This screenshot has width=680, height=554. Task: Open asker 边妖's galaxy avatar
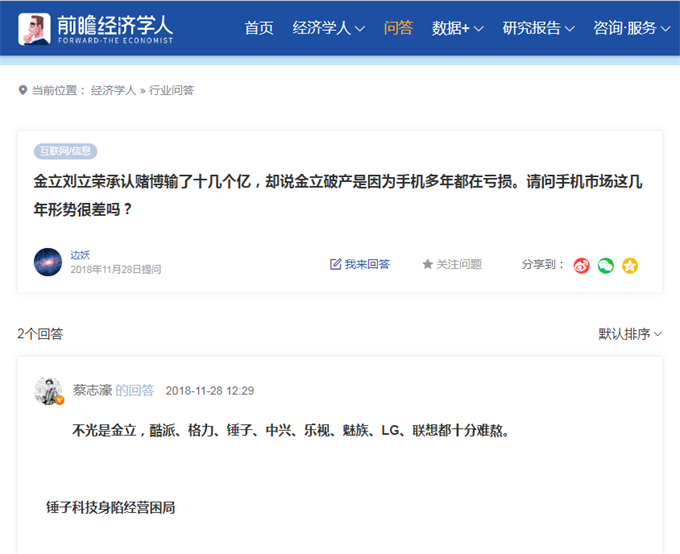point(48,262)
